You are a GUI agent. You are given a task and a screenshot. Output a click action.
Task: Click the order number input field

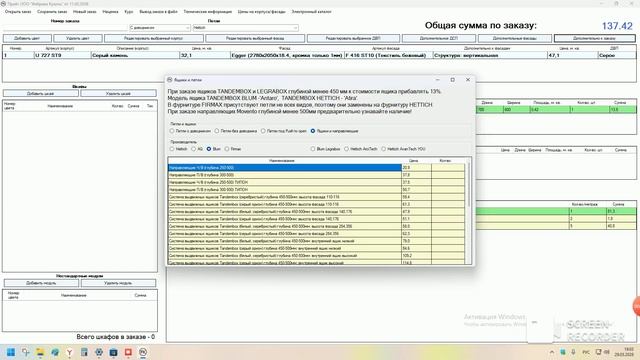pos(65,28)
